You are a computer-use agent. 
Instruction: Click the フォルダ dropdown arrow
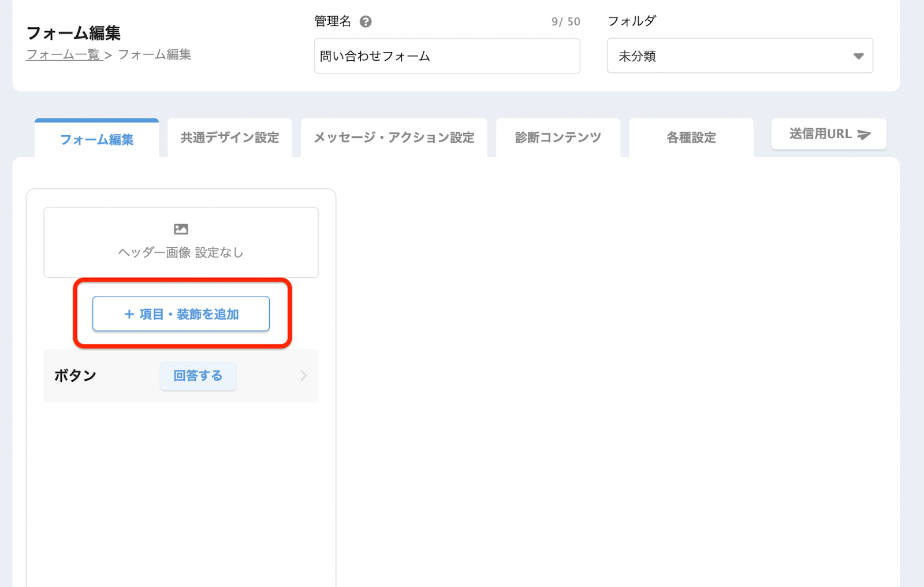[x=858, y=57]
